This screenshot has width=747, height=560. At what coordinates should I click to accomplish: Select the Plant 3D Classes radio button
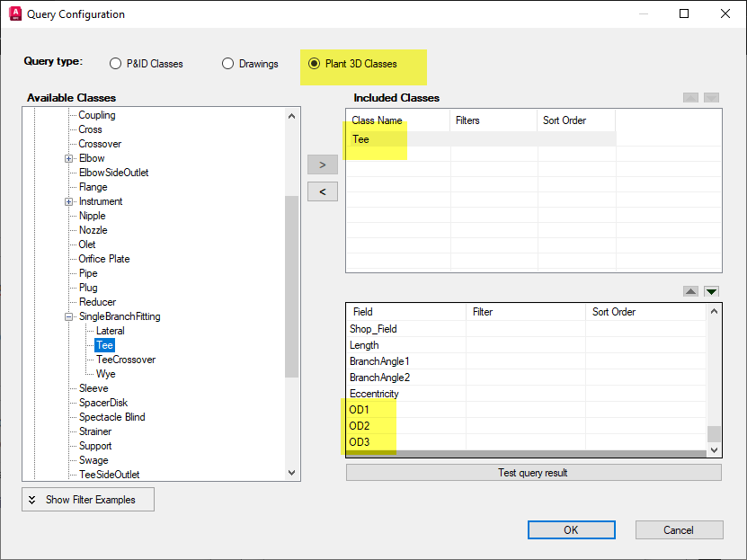click(x=314, y=63)
